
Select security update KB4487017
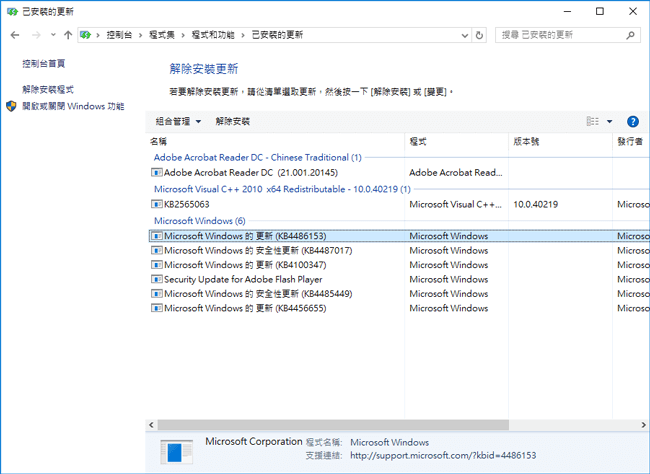(399, 250)
